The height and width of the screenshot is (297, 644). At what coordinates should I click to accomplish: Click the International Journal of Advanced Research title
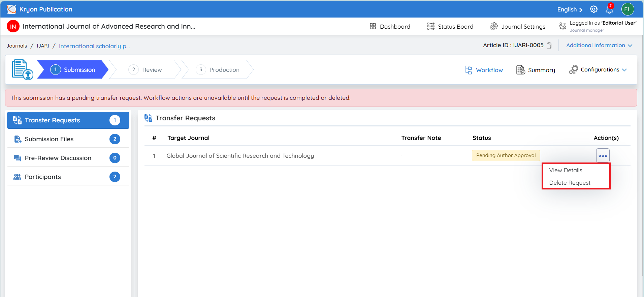109,26
